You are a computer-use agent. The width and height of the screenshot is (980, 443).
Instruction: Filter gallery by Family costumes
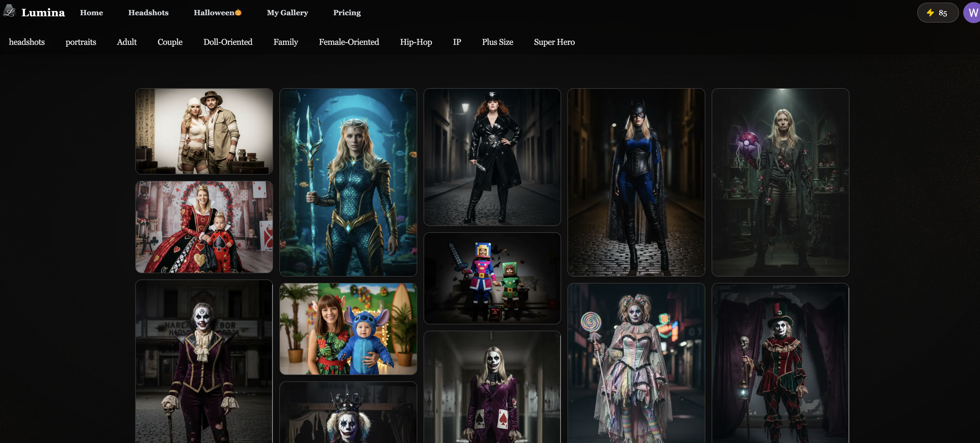click(285, 42)
